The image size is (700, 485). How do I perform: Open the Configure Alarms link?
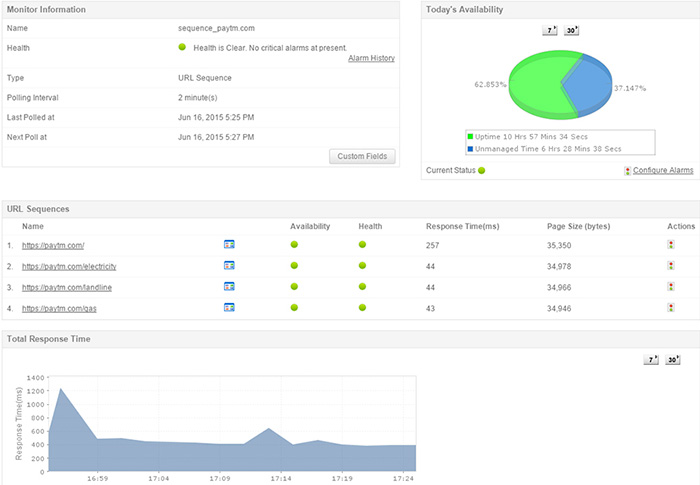[x=663, y=170]
